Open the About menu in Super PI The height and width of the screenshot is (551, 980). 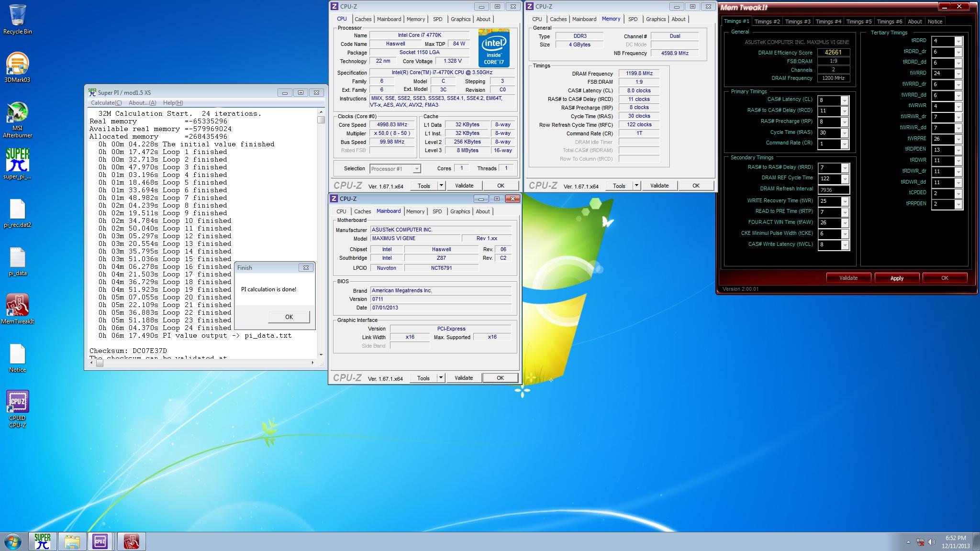point(142,103)
